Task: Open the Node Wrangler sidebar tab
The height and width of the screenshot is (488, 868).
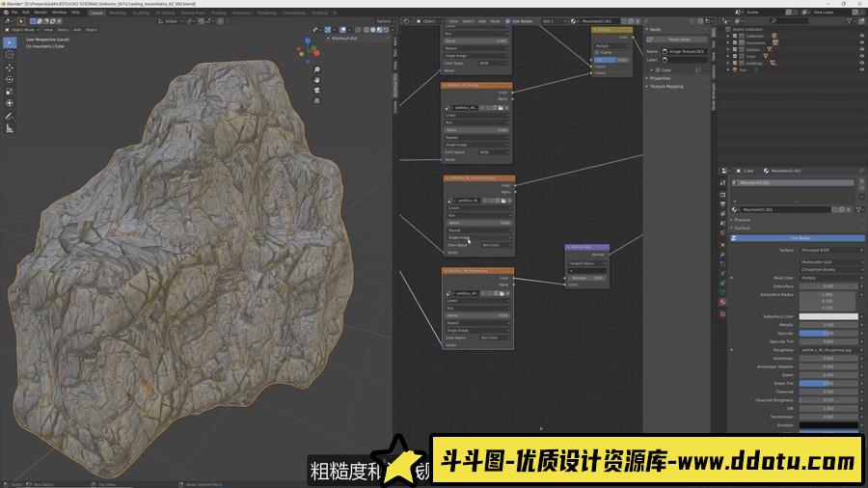Action: point(714,97)
